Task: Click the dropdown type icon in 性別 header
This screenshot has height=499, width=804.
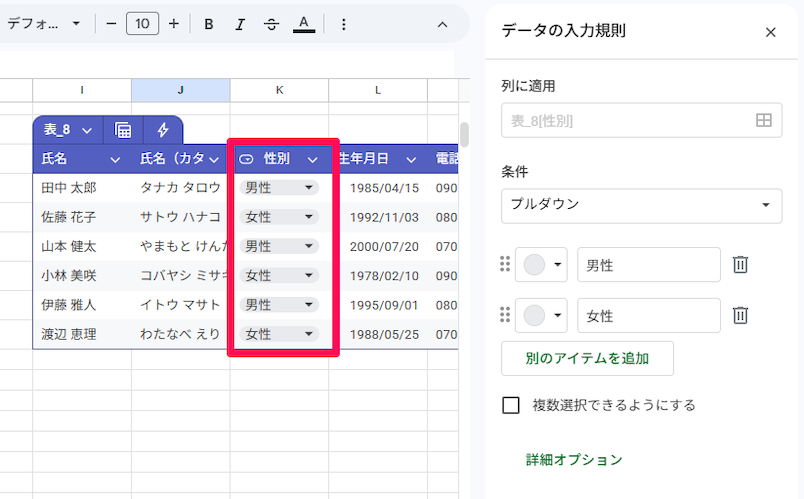Action: [x=246, y=159]
